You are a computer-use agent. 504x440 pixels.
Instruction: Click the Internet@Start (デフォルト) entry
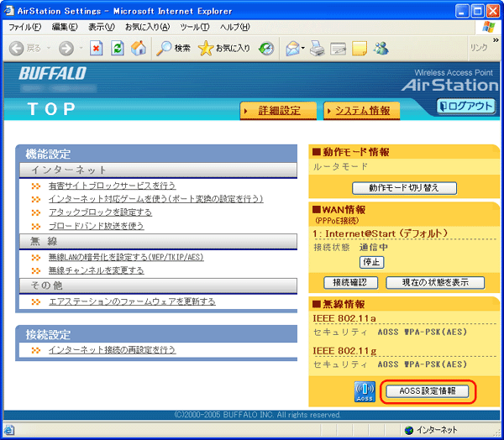pyautogui.click(x=381, y=233)
